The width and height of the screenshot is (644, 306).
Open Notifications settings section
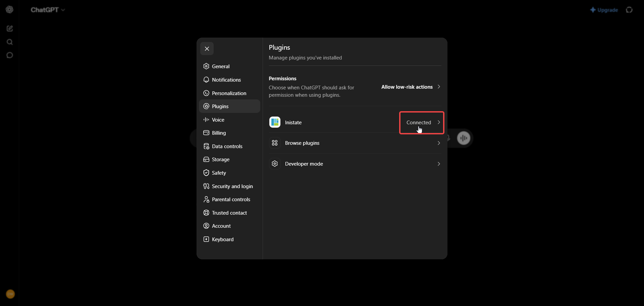229,80
